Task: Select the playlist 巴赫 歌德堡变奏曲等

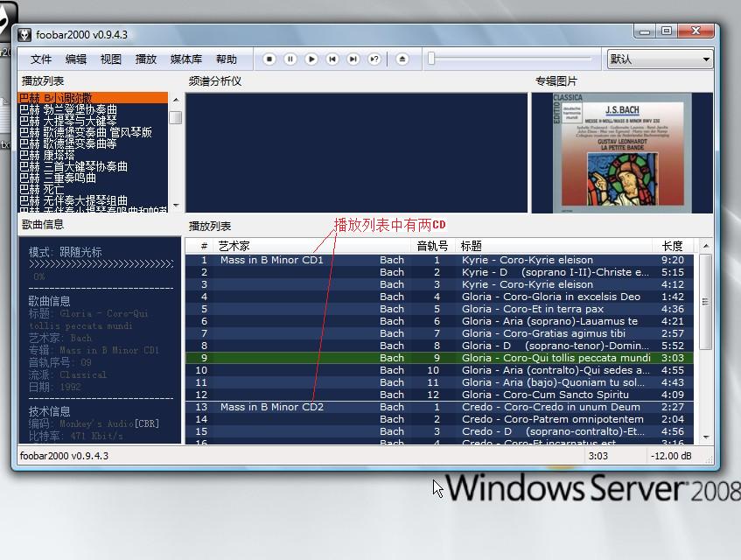Action: [x=93, y=143]
